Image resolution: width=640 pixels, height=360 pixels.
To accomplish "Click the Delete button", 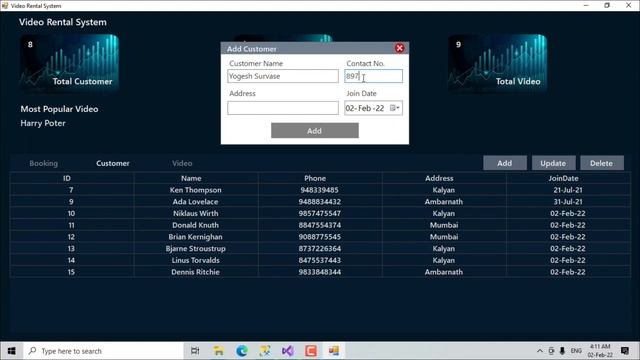I will coord(602,163).
